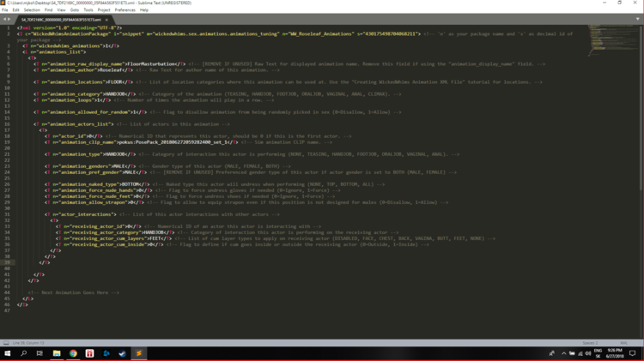Open the Spaces: 2 indentation selector

tap(590, 342)
